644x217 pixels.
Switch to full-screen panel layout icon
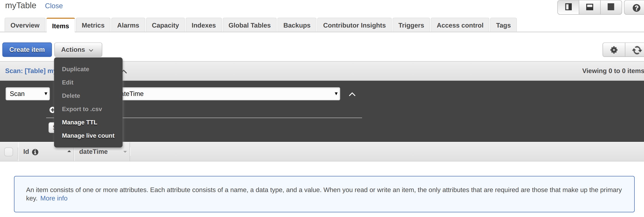(x=611, y=7)
